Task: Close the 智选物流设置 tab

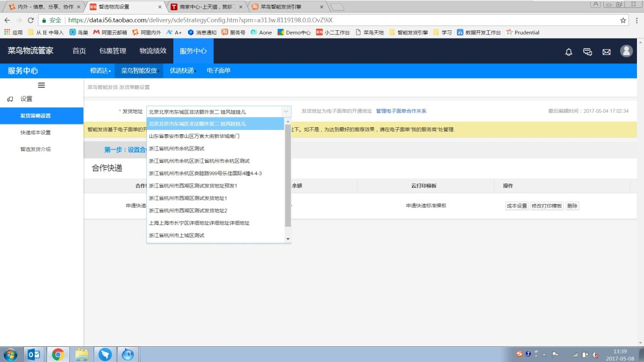Action: click(x=160, y=7)
